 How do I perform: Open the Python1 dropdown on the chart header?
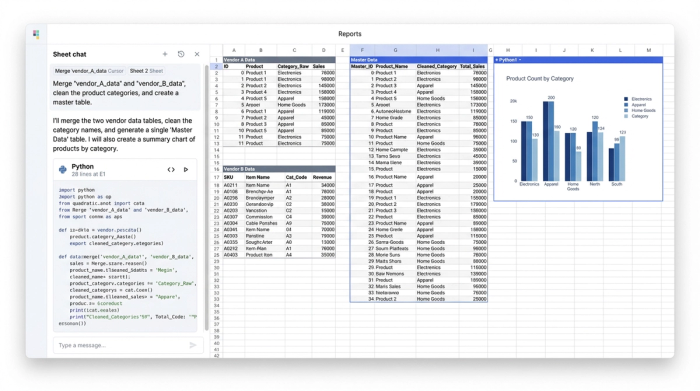(520, 60)
